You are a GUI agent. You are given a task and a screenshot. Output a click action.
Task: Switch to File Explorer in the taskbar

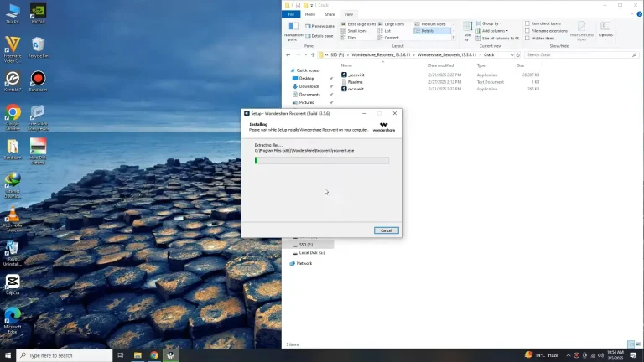click(x=138, y=355)
